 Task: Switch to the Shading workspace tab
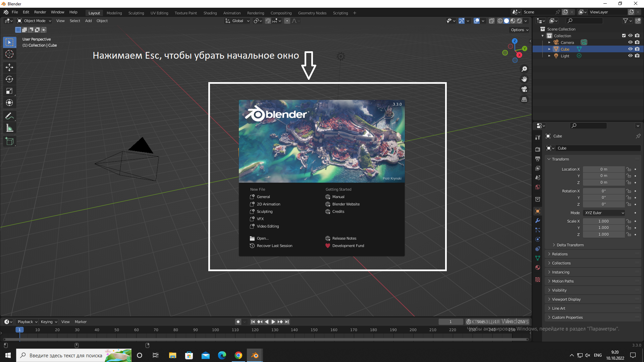coord(210,13)
